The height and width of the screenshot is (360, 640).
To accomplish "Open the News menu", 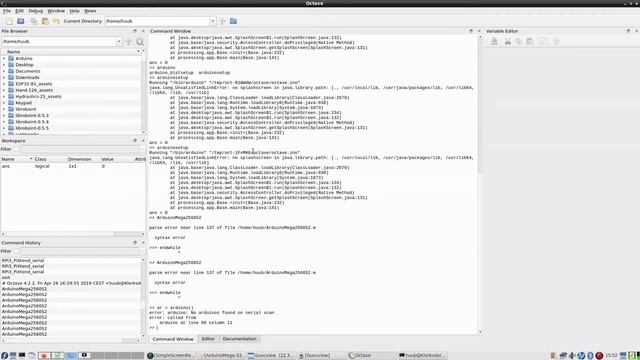I will tap(90, 11).
